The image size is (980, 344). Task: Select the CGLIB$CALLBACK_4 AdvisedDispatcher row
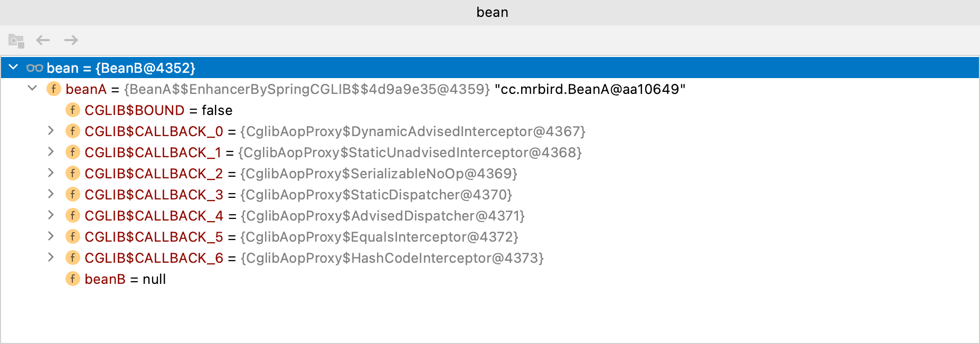point(305,216)
